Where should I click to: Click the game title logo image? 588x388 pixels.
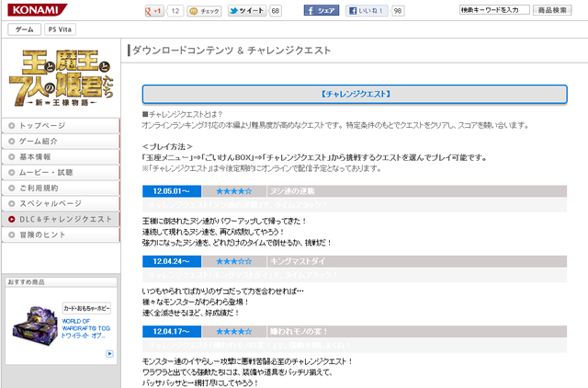(62, 77)
